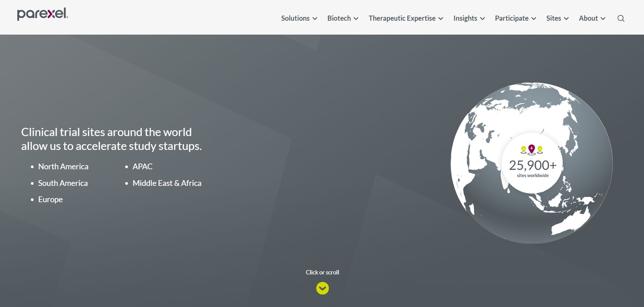Click the "Click or scroll" text
This screenshot has height=307, width=644.
322,272
